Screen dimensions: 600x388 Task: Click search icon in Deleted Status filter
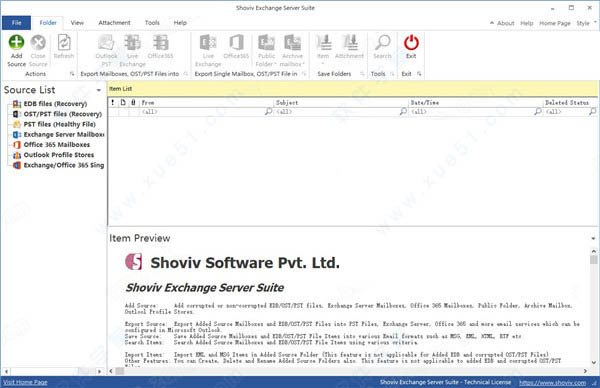tap(592, 111)
